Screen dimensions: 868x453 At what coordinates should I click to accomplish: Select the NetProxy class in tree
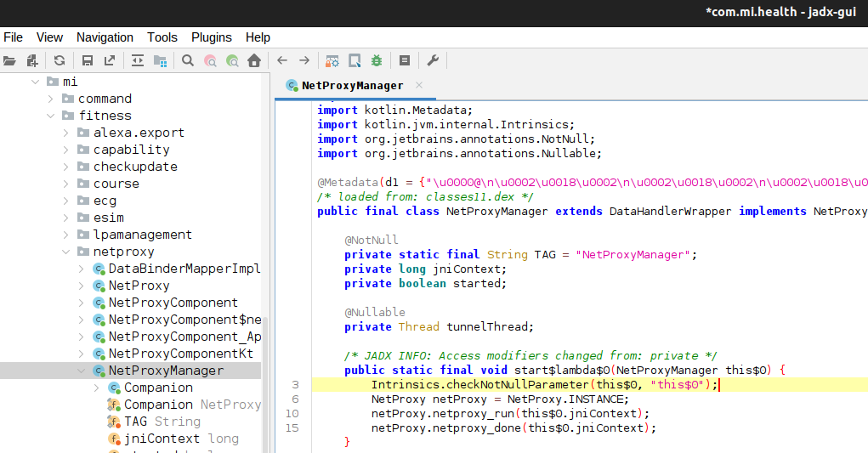139,286
